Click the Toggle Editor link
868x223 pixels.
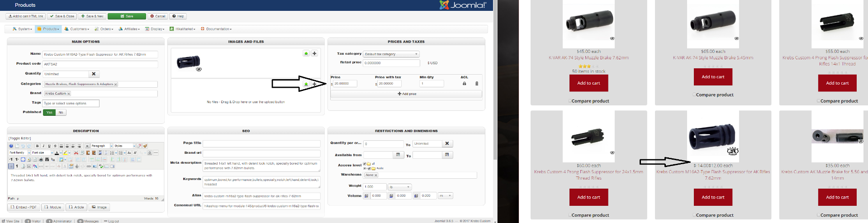click(x=19, y=138)
